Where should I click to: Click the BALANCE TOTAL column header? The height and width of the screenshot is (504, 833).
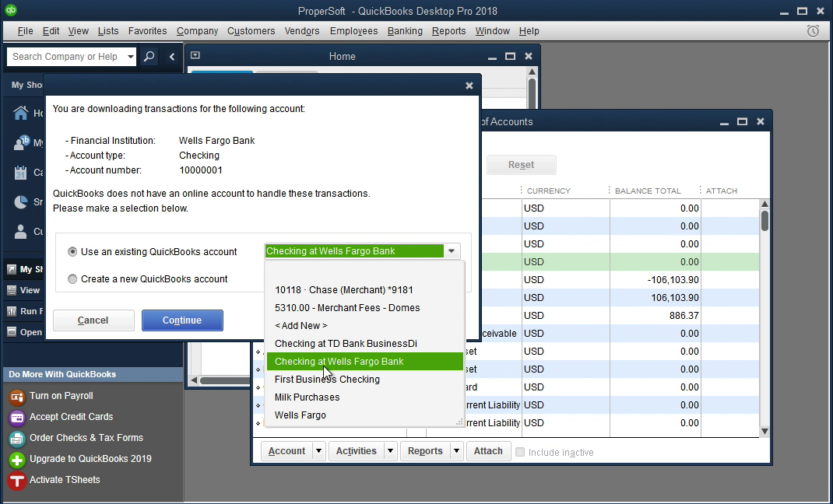click(x=648, y=191)
